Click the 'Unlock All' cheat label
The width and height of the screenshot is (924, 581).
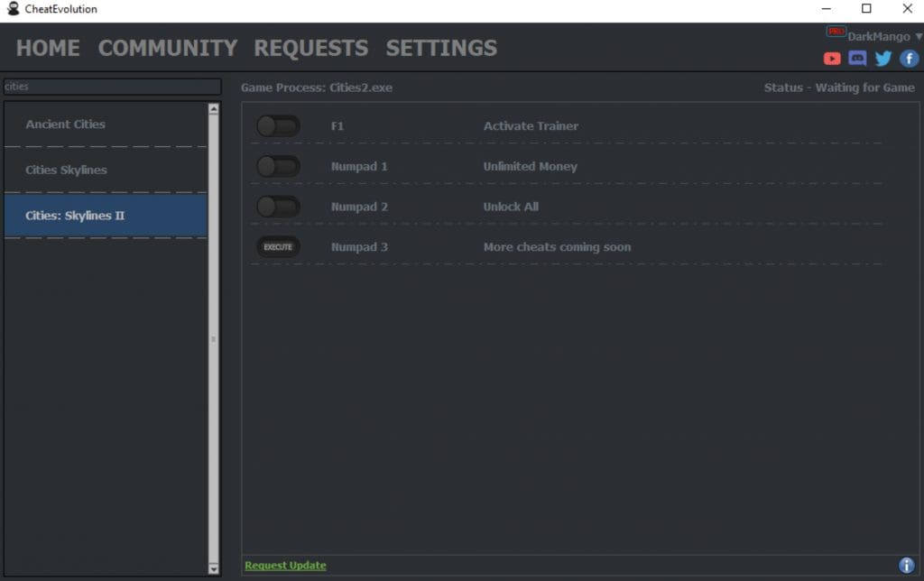[511, 207]
